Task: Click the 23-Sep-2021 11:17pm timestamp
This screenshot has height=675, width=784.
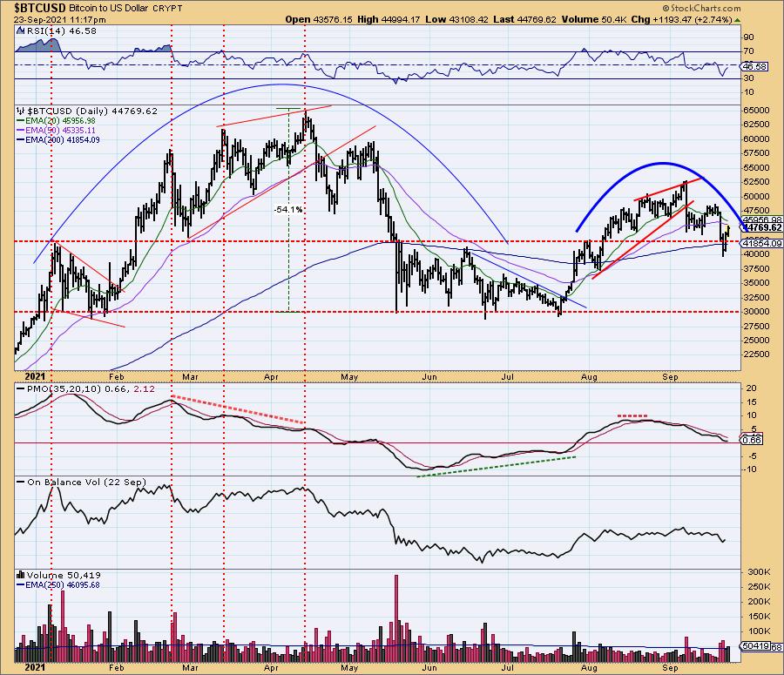Action: point(59,20)
